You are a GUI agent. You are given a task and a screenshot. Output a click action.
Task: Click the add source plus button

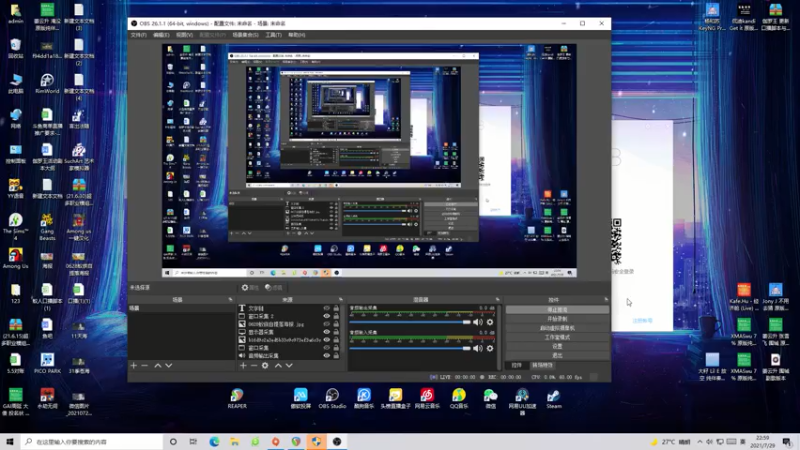point(243,365)
